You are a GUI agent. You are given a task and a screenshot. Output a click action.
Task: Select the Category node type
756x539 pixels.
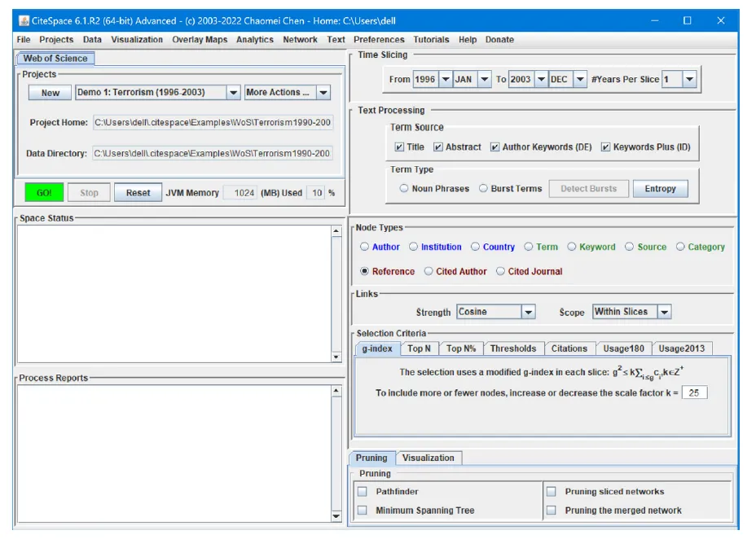pos(680,247)
